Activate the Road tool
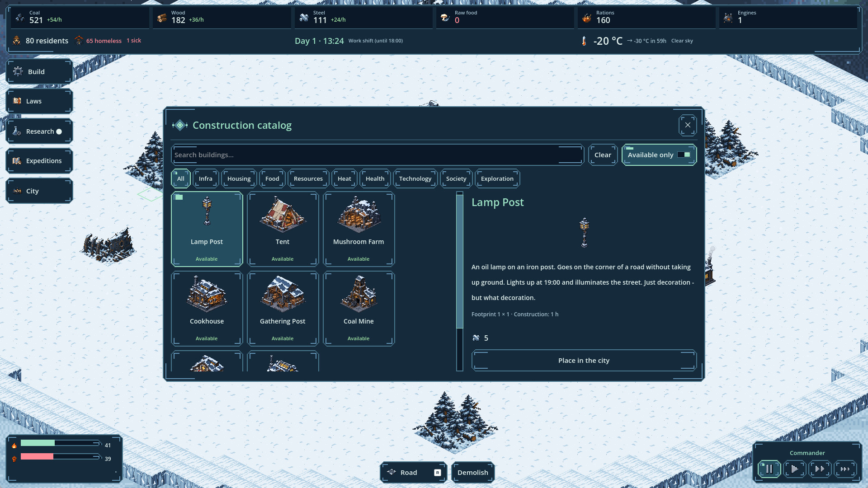 414,473
